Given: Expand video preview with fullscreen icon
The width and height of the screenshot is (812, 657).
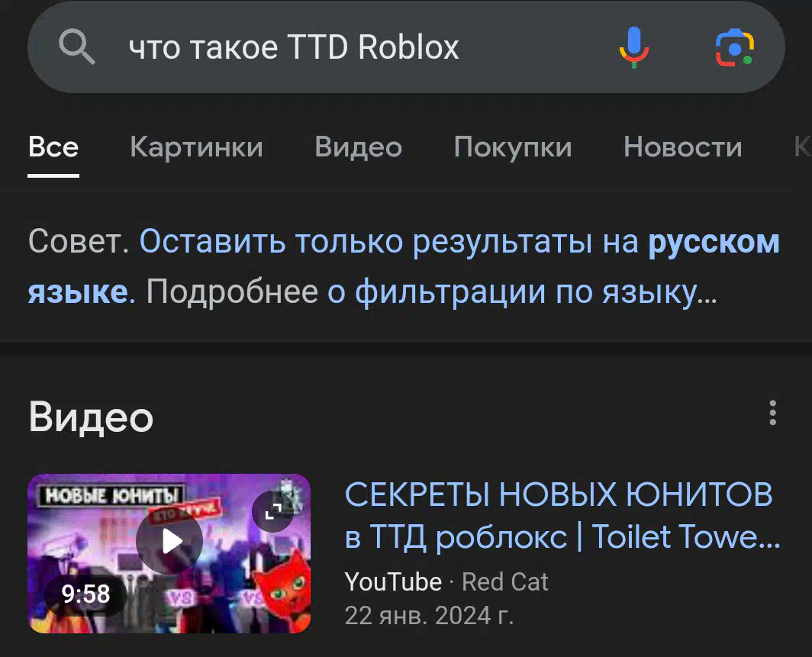Looking at the screenshot, I should point(273,511).
